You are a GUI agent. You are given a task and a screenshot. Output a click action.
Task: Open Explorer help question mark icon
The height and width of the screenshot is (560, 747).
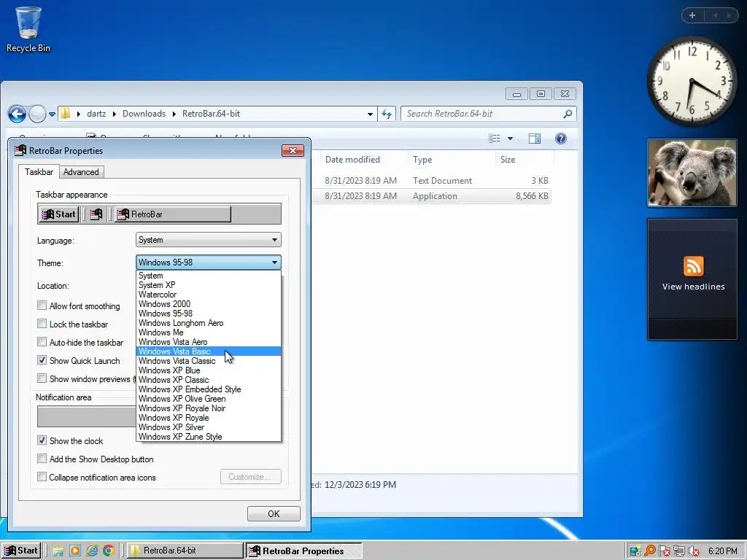561,139
